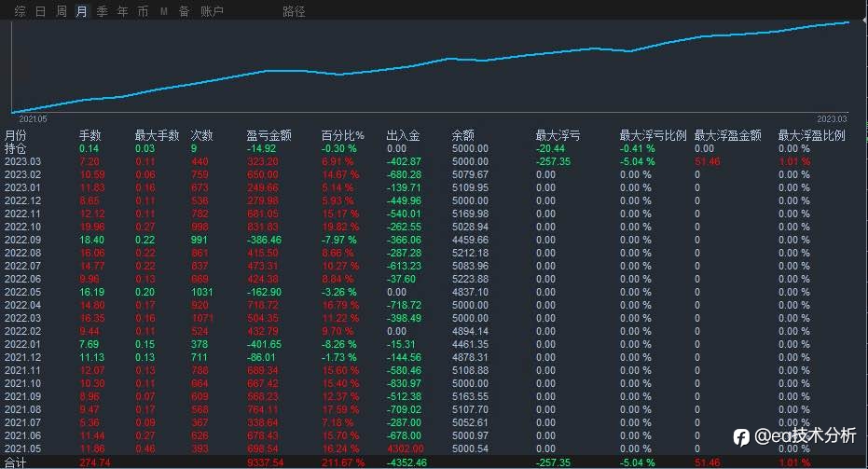This screenshot has width=868, height=469.
Task: Select the 币 currency tab
Action: (x=143, y=11)
